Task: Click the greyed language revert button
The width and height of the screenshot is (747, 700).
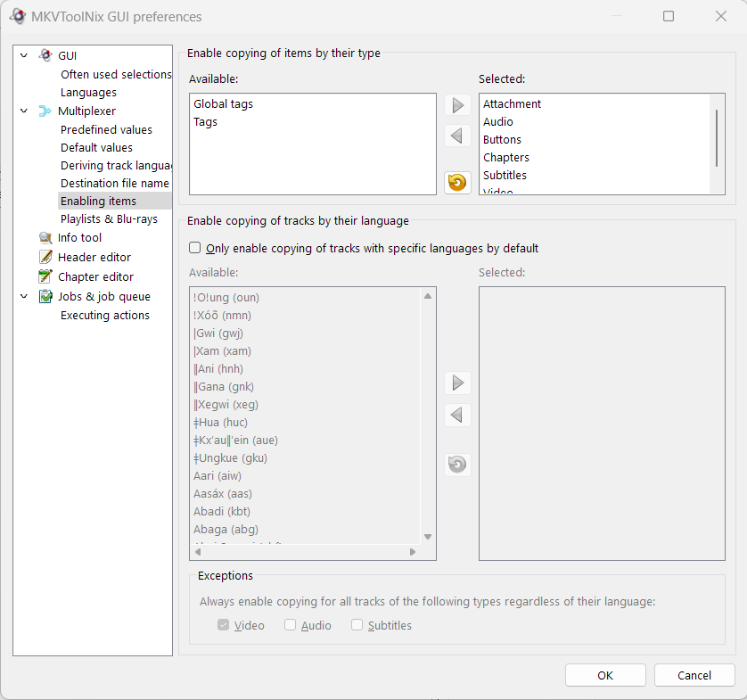Action: click(457, 464)
